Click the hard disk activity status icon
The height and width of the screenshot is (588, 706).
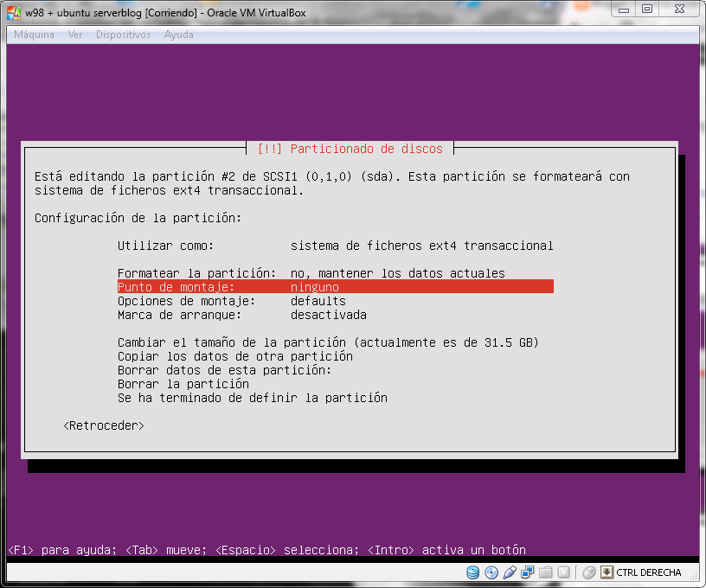pos(472,572)
